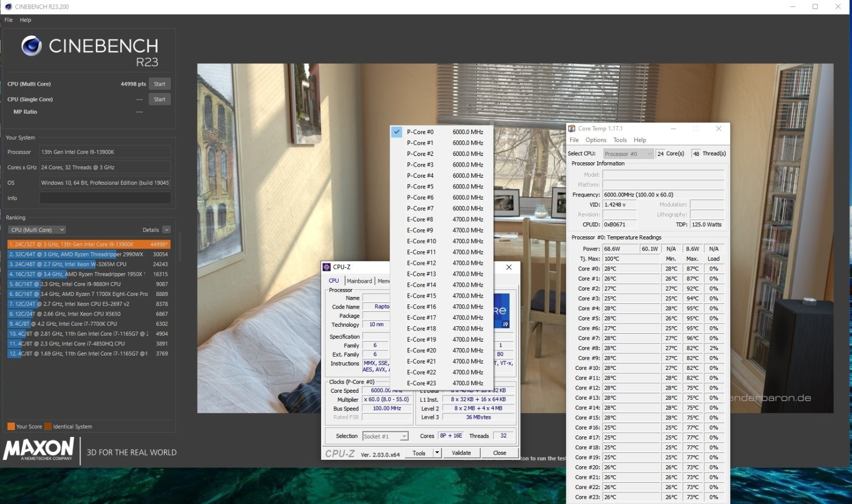
Task: Open the Cinebench File menu
Action: (x=9, y=20)
